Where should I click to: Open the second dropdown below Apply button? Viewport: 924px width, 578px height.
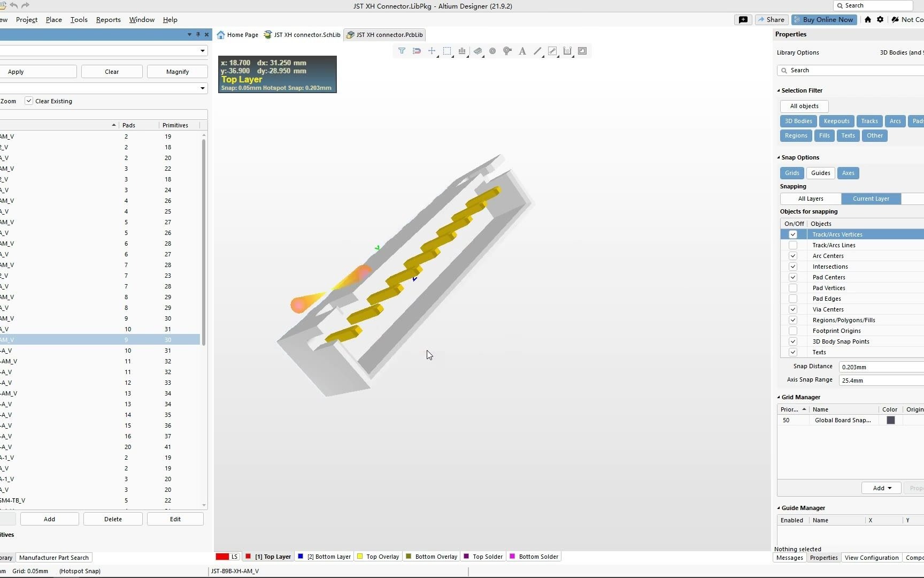(x=203, y=88)
